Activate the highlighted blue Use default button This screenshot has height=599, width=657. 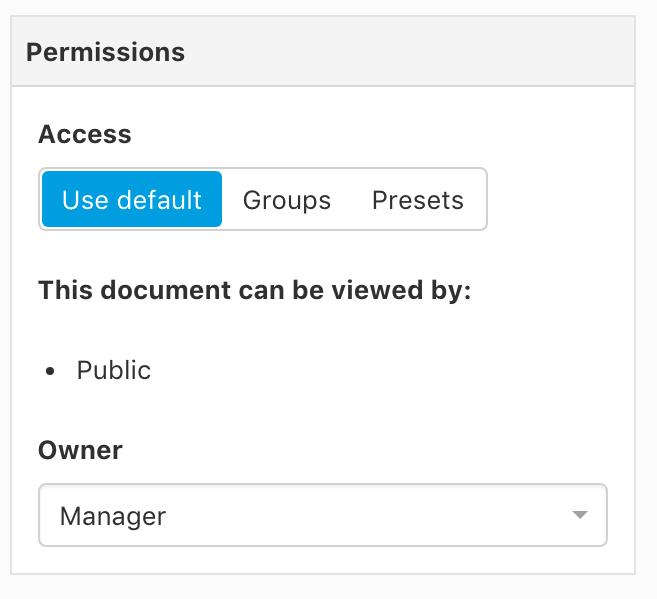tap(132, 199)
